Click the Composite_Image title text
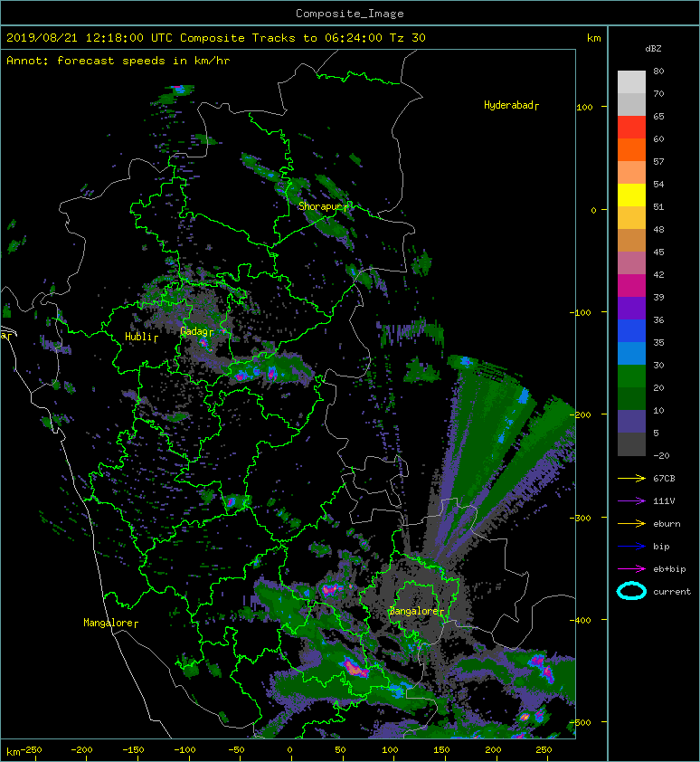700x762 pixels. (x=350, y=14)
